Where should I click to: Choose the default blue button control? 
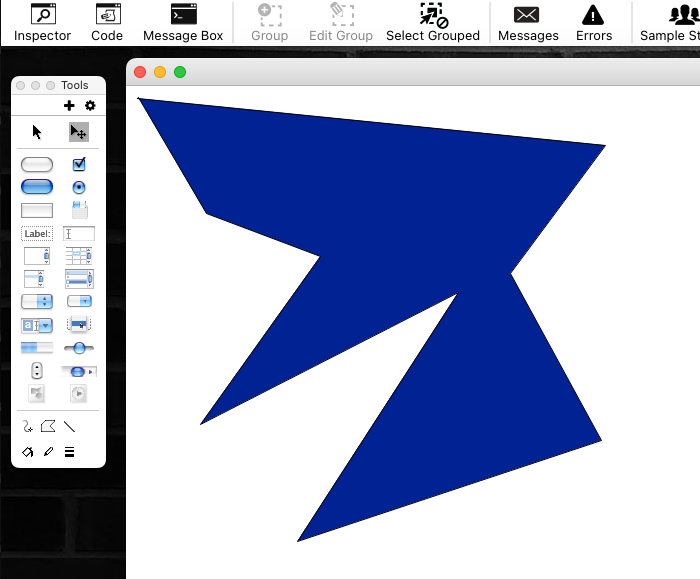point(37,187)
